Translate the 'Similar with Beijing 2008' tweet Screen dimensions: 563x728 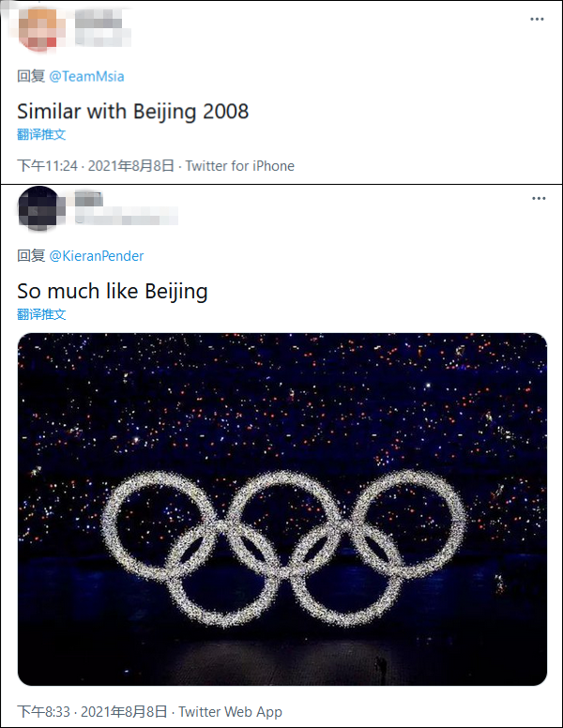[x=41, y=134]
